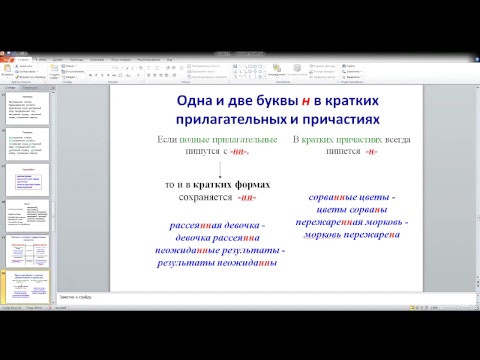Open the Дизайн ribbon tab

point(58,60)
